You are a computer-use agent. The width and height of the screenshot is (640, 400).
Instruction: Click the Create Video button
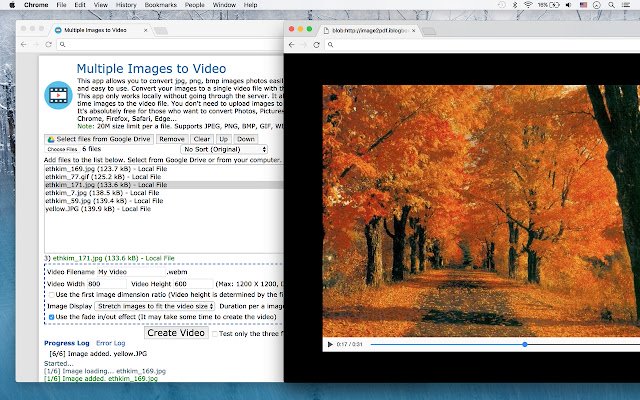(x=176, y=333)
